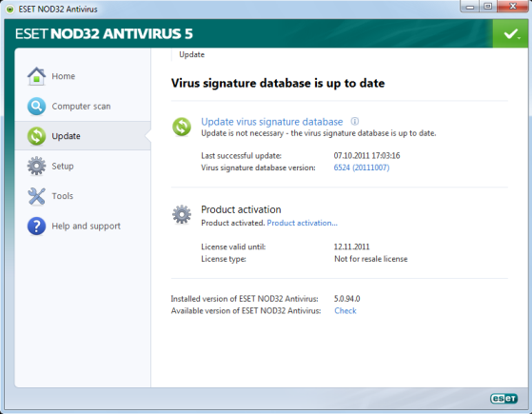The image size is (532, 414).
Task: Click the Product activated status text
Action: pos(233,223)
